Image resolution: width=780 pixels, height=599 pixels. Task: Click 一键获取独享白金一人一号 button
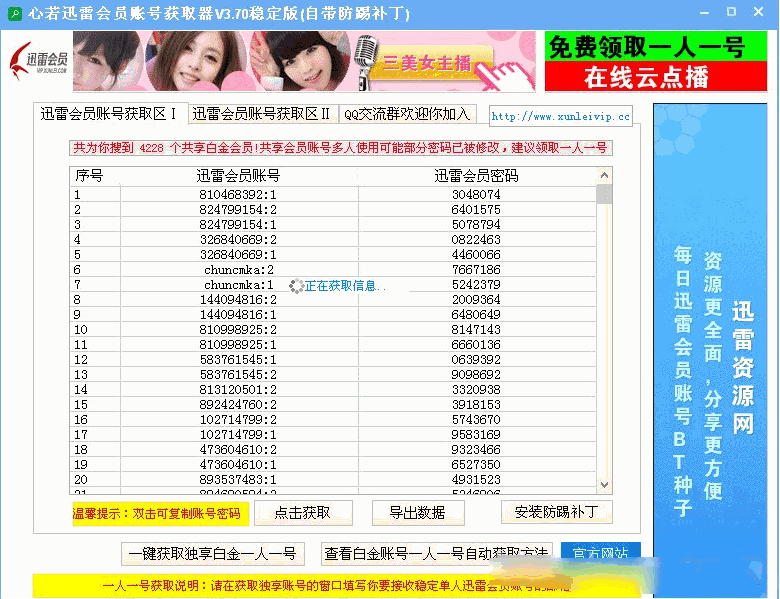(x=212, y=554)
